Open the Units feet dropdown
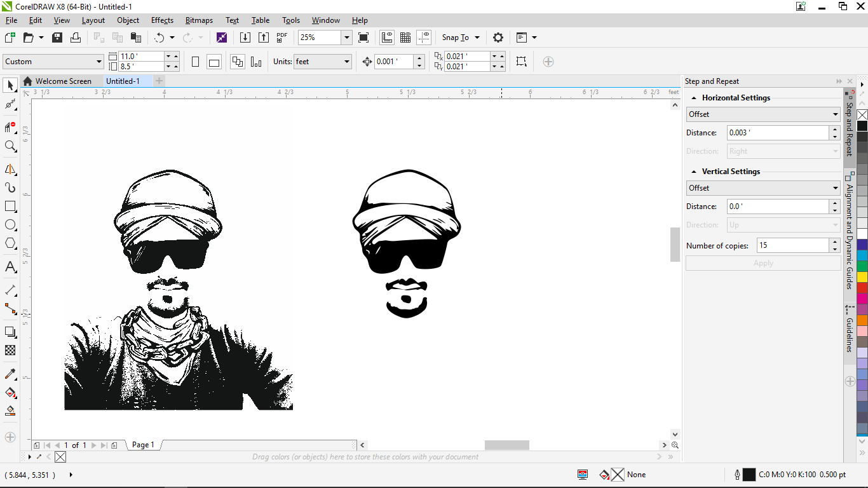Screen dimensions: 868x488 click(x=346, y=62)
